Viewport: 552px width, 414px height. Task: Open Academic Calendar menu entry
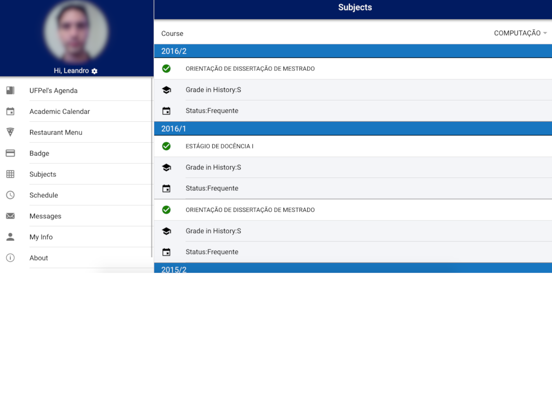[x=76, y=111]
